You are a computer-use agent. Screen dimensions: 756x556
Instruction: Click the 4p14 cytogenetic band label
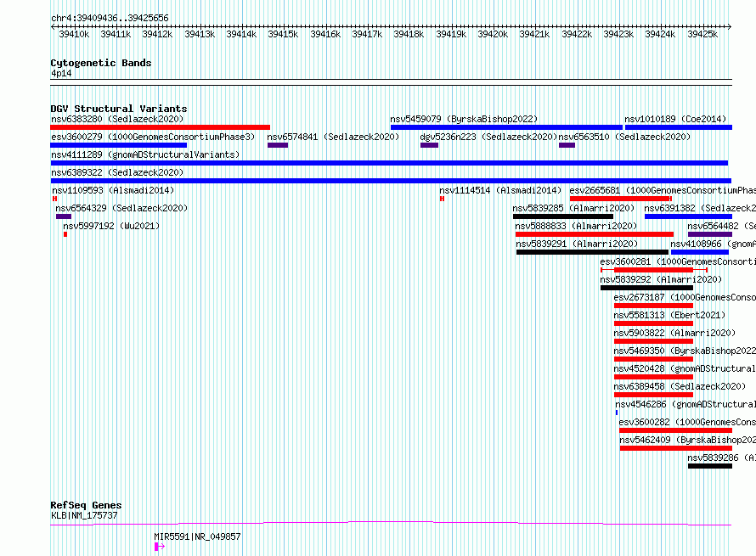(61, 73)
